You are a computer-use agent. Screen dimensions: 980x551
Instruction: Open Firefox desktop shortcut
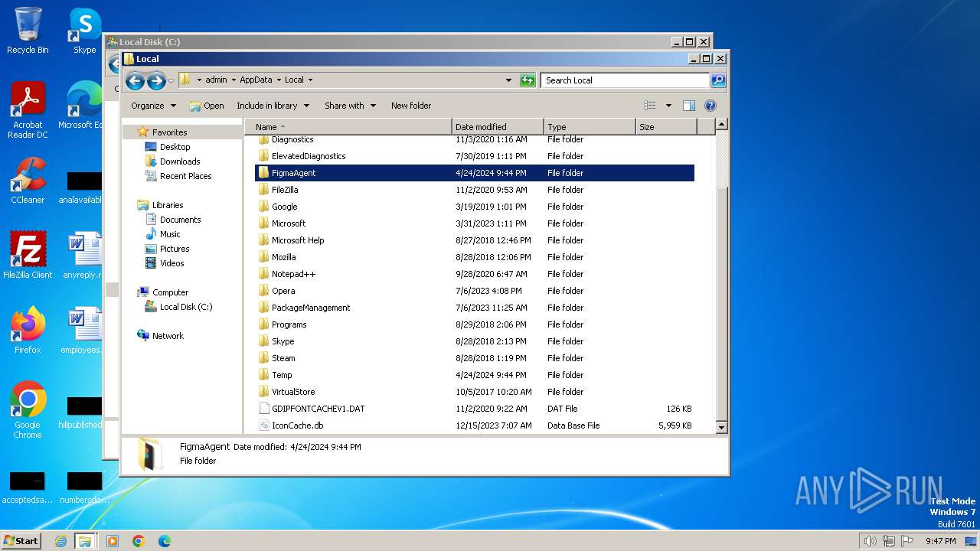coord(28,331)
